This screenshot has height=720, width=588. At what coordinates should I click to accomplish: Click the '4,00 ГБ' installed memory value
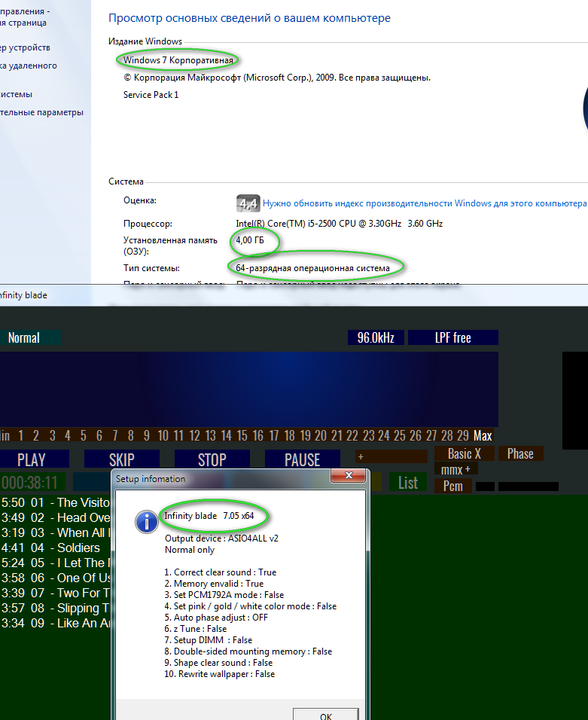click(250, 240)
